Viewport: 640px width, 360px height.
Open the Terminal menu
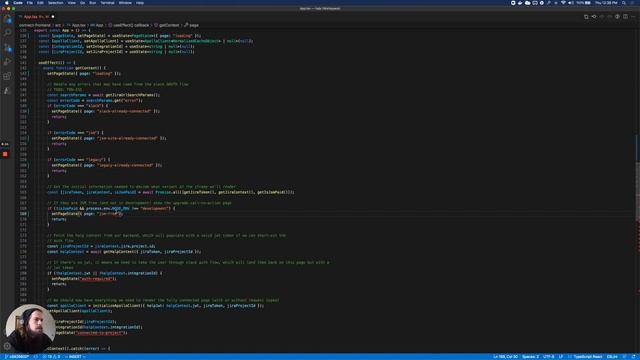pyautogui.click(x=107, y=3)
